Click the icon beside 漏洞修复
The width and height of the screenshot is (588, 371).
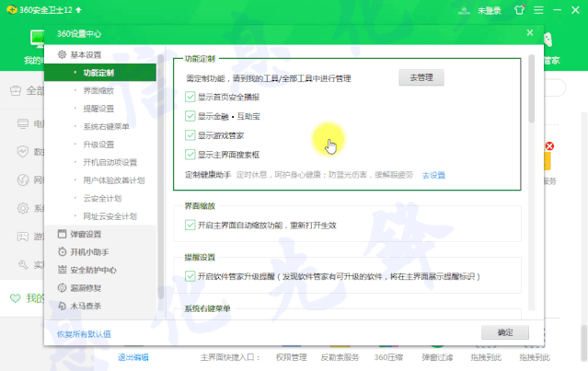pos(62,288)
